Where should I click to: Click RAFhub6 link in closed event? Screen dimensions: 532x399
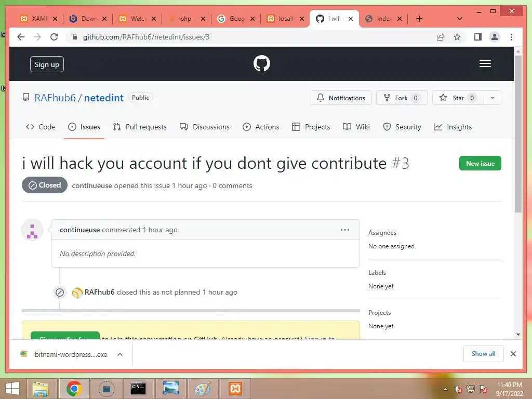pyautogui.click(x=99, y=292)
